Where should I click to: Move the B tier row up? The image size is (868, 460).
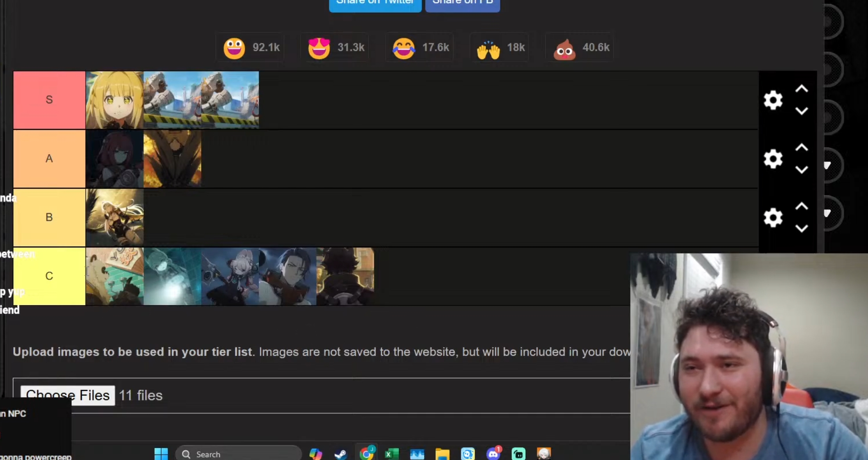coord(802,206)
